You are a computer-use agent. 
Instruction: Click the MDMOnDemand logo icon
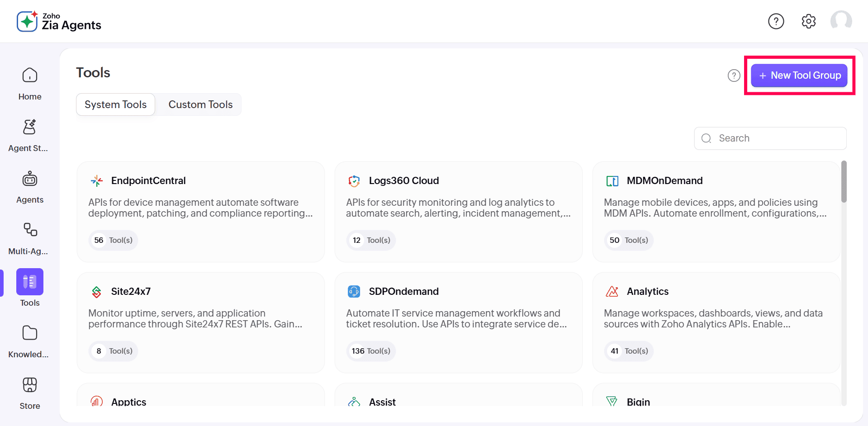tap(612, 181)
